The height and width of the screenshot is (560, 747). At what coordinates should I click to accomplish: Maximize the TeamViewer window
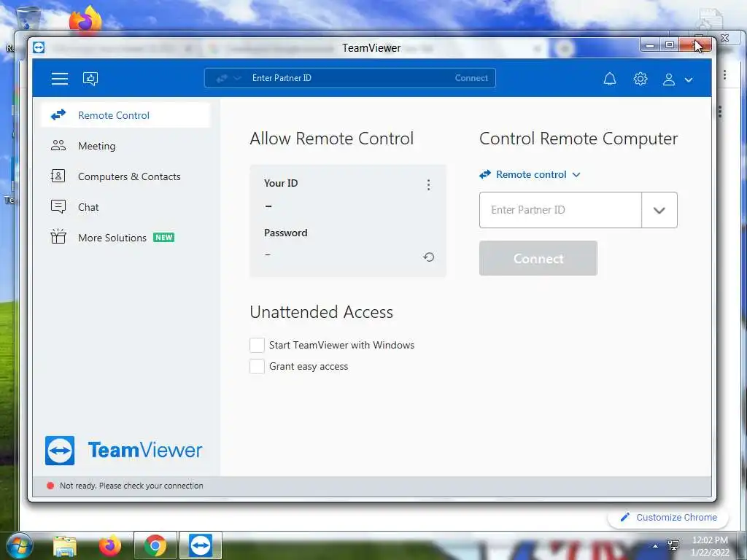point(670,44)
